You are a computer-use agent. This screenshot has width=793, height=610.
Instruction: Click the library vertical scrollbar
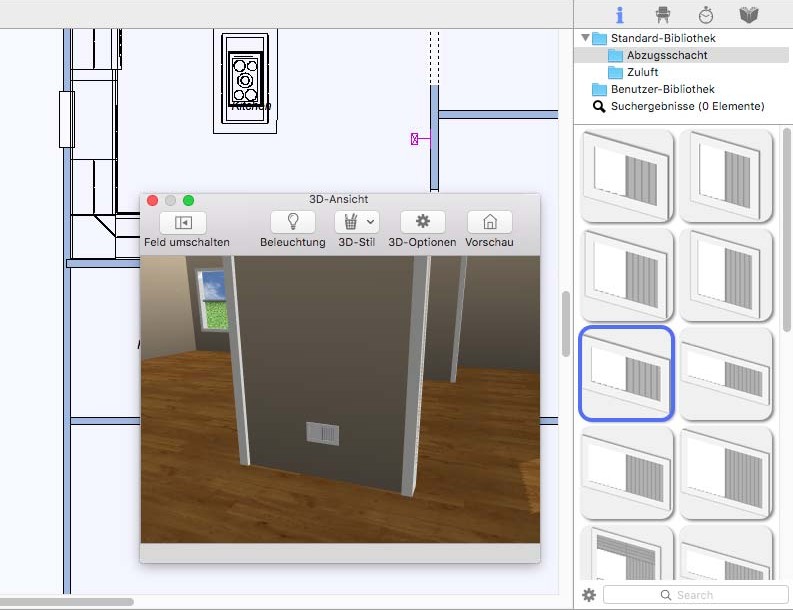(x=786, y=230)
